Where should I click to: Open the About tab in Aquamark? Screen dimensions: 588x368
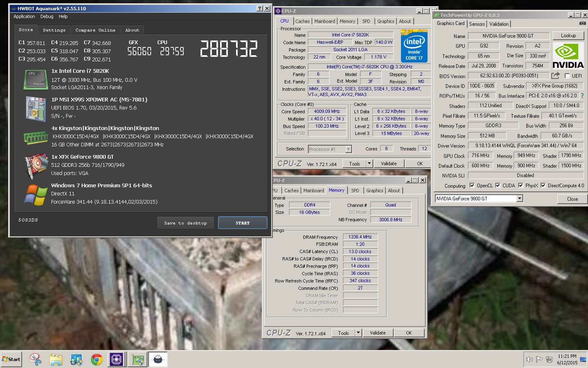click(132, 30)
